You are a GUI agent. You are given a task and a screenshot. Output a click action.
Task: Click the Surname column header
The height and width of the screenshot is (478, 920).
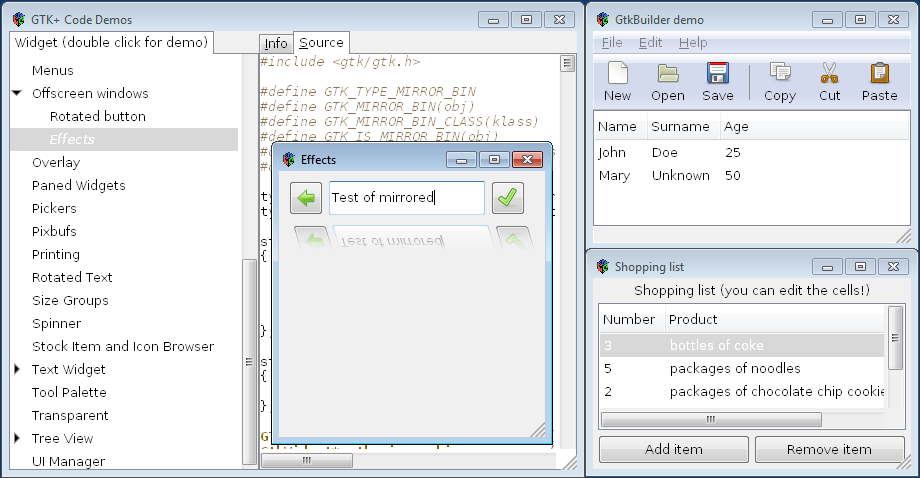pyautogui.click(x=679, y=127)
